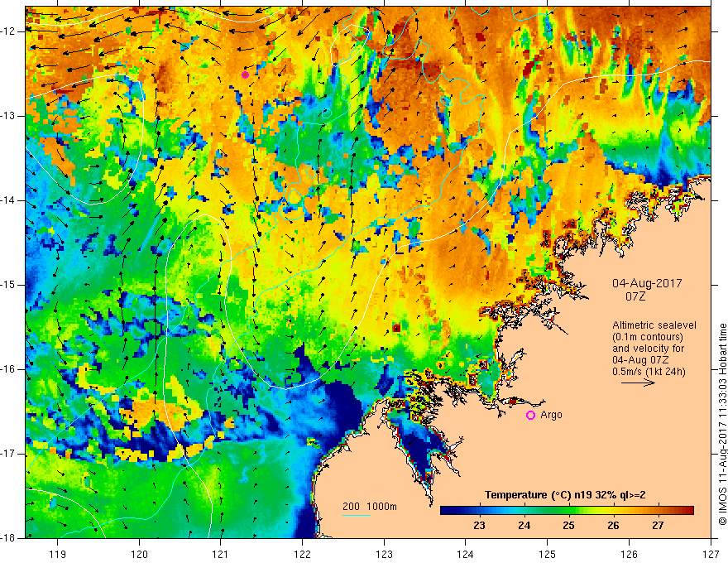The height and width of the screenshot is (563, 728).
Task: Click the 27 label on temperature scale
Action: pos(658,526)
